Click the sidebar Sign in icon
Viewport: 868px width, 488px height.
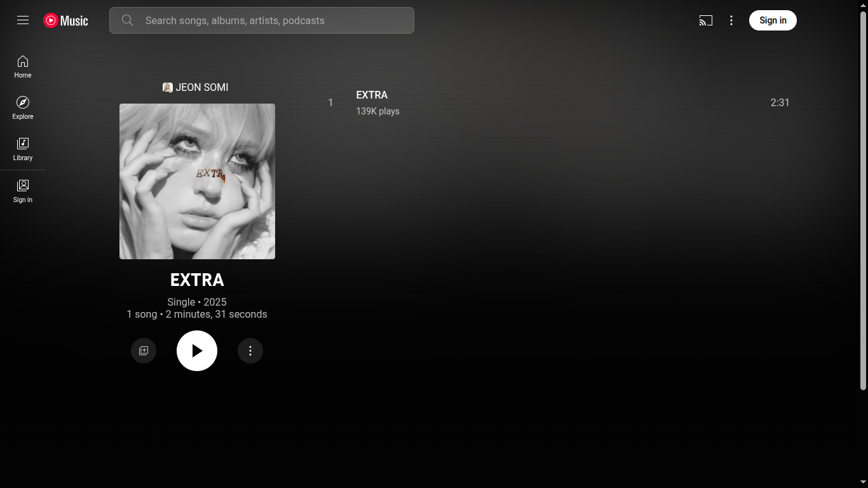[x=23, y=191]
